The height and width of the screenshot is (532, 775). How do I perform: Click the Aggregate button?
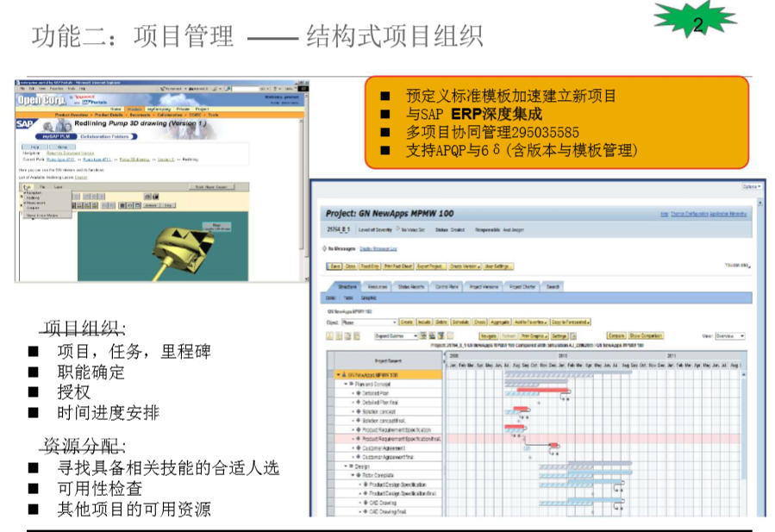click(x=500, y=322)
